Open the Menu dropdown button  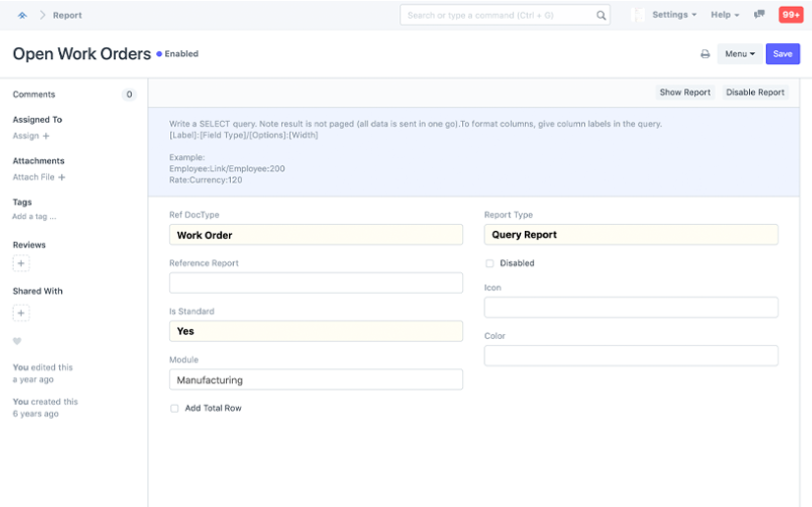(739, 54)
